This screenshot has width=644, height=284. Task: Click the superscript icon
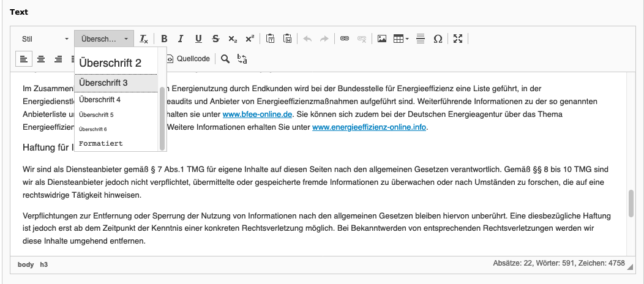(x=250, y=39)
